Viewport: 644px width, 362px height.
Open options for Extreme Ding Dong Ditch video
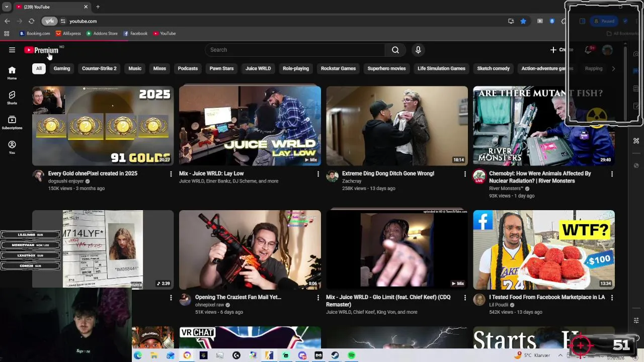465,174
